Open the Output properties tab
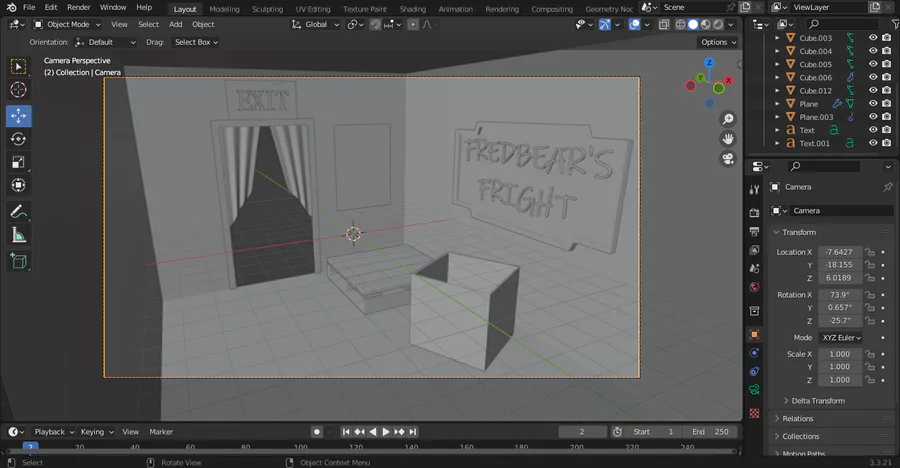 pos(754,231)
